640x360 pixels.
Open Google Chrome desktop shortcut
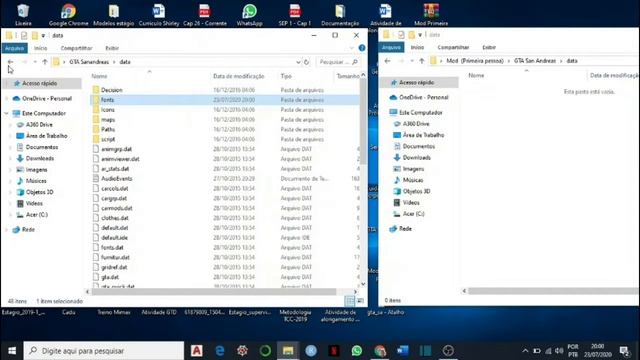(x=68, y=15)
